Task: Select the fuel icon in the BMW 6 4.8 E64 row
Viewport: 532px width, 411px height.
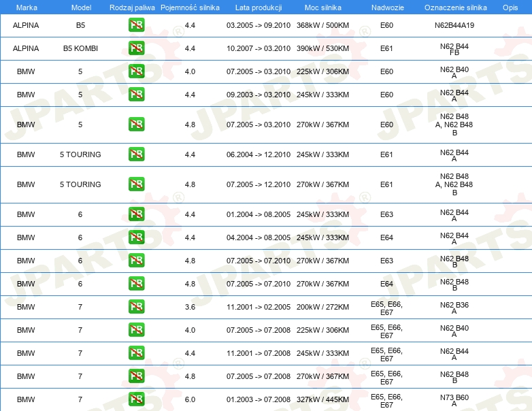Action: click(x=136, y=283)
